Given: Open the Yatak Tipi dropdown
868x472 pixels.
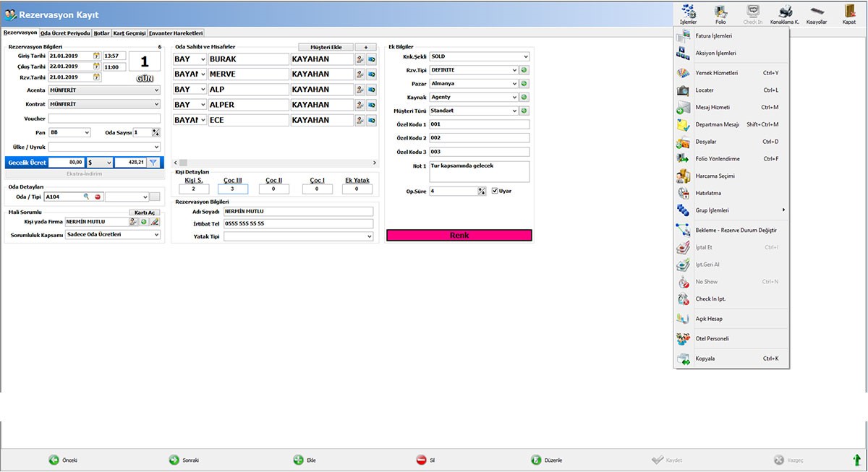Looking at the screenshot, I should point(369,236).
